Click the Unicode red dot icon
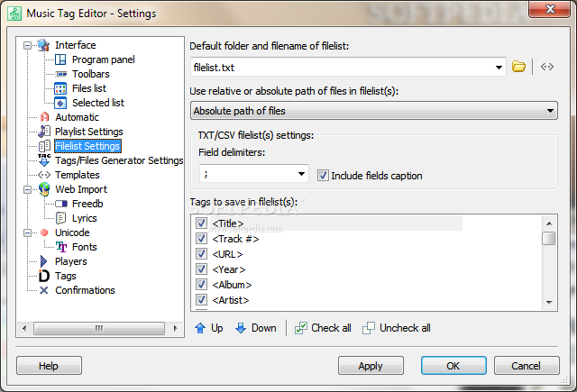The image size is (577, 392). (x=44, y=232)
